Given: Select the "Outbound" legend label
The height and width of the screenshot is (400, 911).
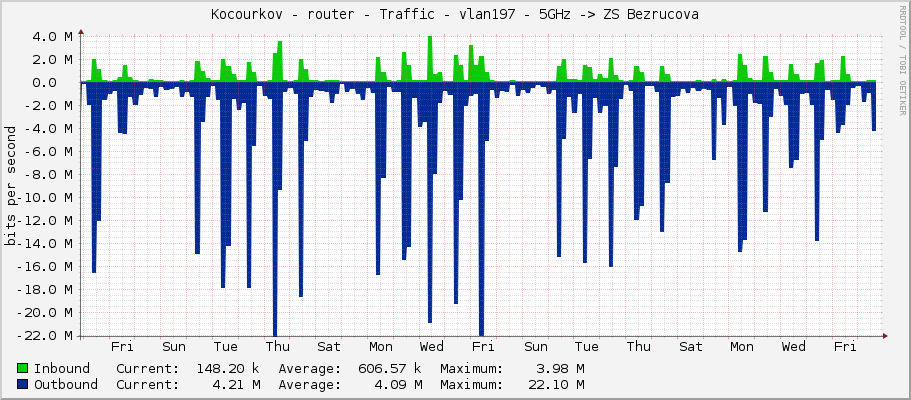Looking at the screenshot, I should pos(66,384).
